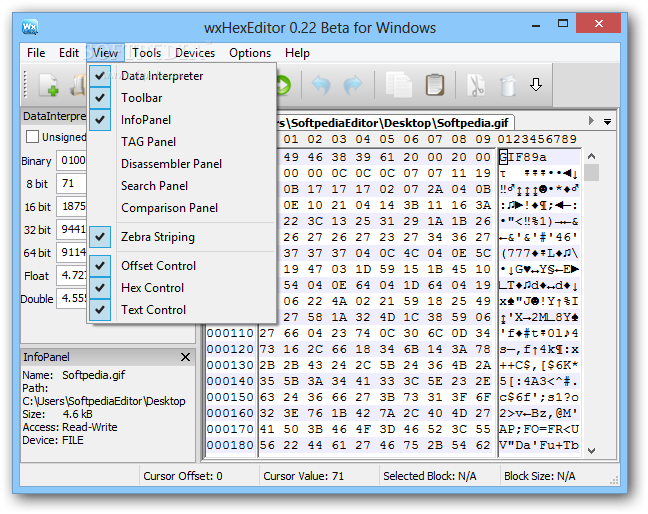
Task: Show the Search Panel
Action: (x=182, y=186)
